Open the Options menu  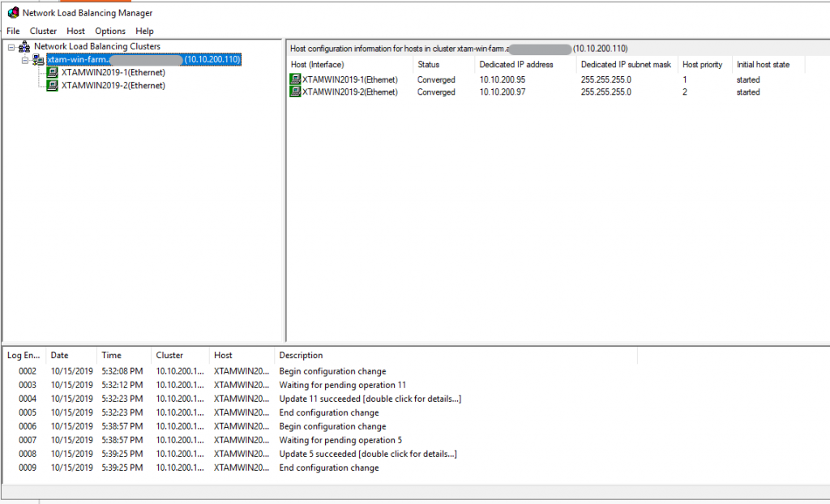click(x=110, y=31)
